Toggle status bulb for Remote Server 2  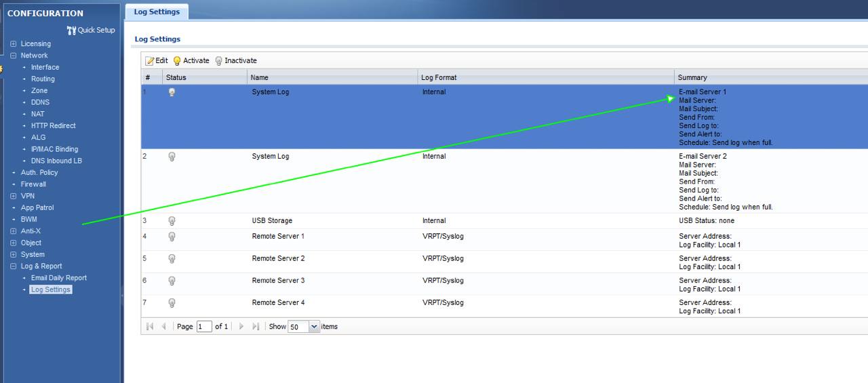pos(172,259)
